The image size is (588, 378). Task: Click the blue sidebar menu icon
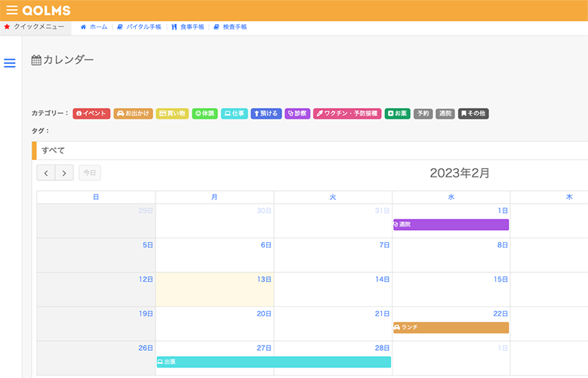click(x=10, y=63)
